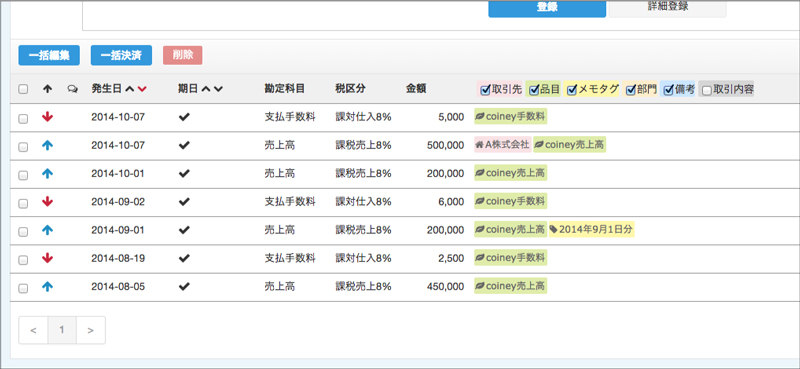Select the checkbox for 500,000 row

tap(23, 147)
